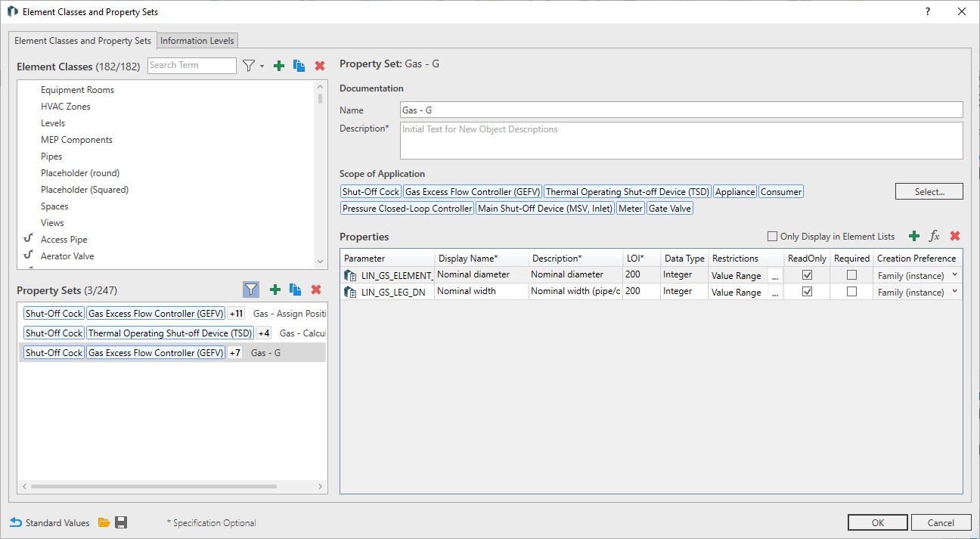Toggle ReadOnly for LIN_GS_LEG_DN row
Image resolution: width=980 pixels, height=539 pixels.
[x=807, y=292]
